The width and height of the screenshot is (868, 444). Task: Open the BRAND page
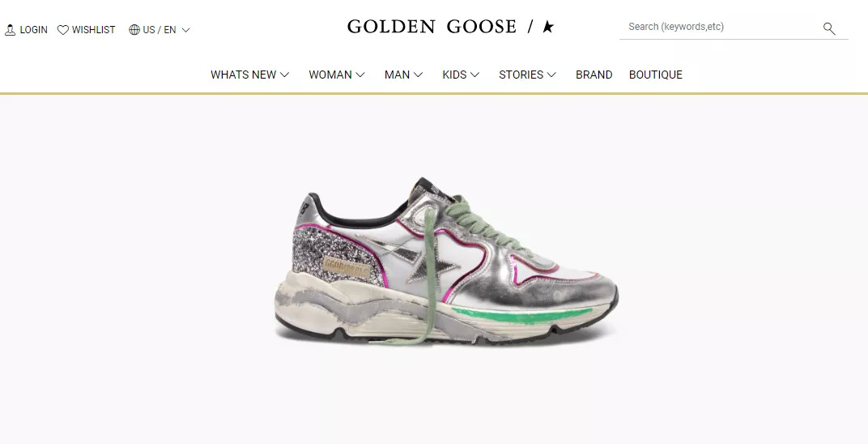pyautogui.click(x=594, y=75)
